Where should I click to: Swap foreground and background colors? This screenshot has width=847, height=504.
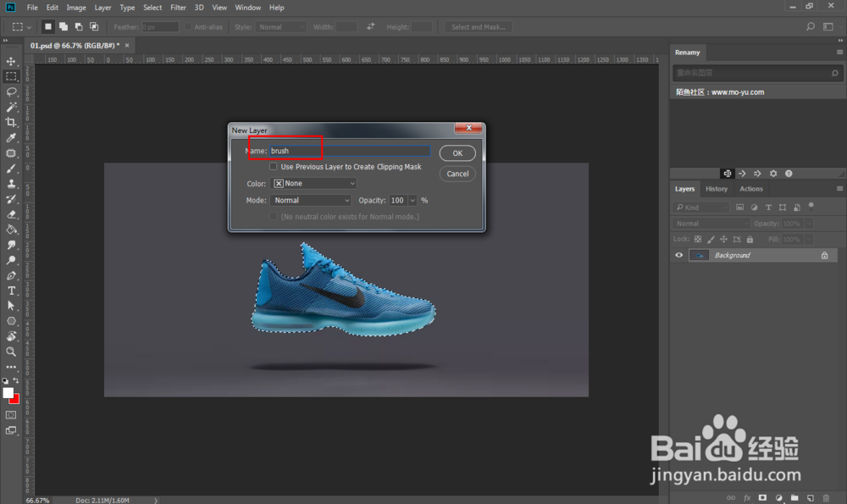[15, 380]
